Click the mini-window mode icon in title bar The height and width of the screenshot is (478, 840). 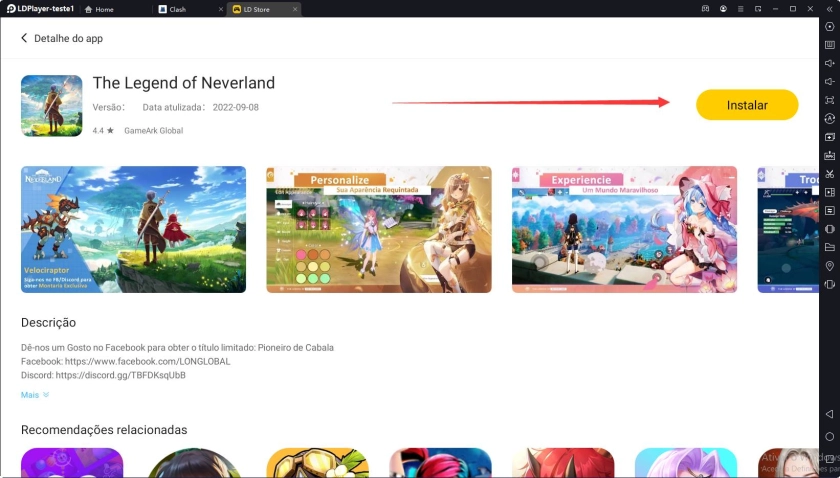pyautogui.click(x=758, y=9)
